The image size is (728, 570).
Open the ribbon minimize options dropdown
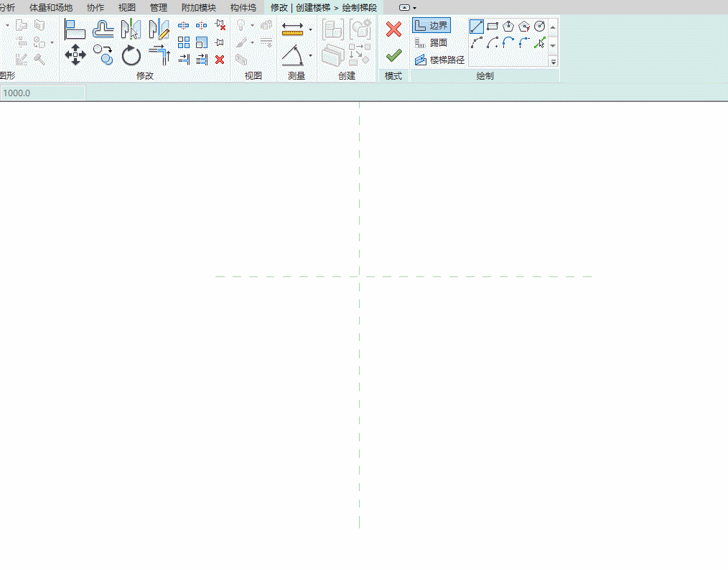(x=414, y=8)
